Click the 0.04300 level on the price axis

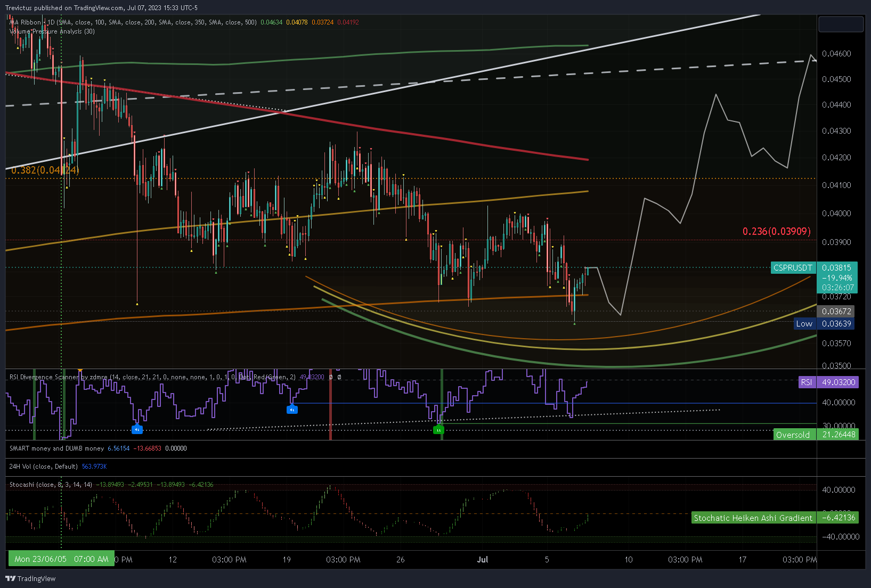[836, 131]
